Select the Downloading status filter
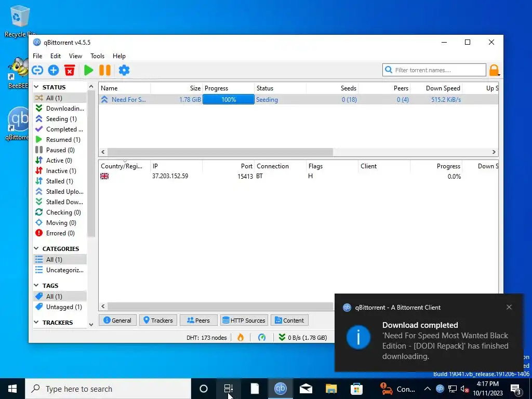Viewport: 532px width, 399px height. 60,108
